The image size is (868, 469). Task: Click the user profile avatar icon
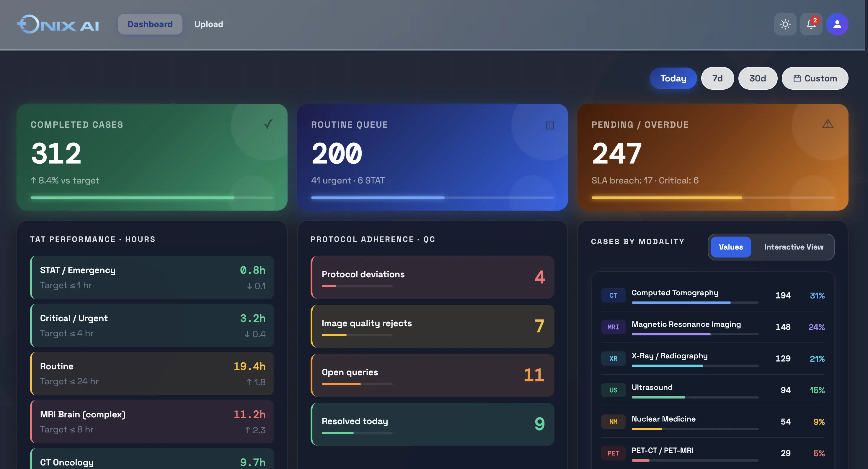tap(837, 24)
